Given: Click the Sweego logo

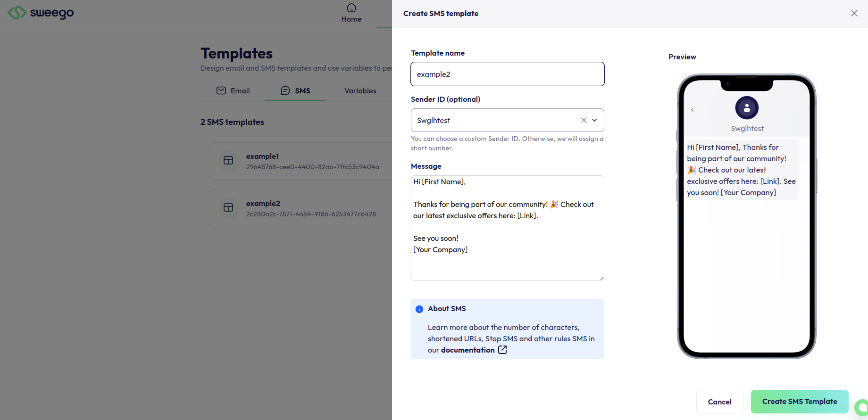Looking at the screenshot, I should pyautogui.click(x=41, y=13).
